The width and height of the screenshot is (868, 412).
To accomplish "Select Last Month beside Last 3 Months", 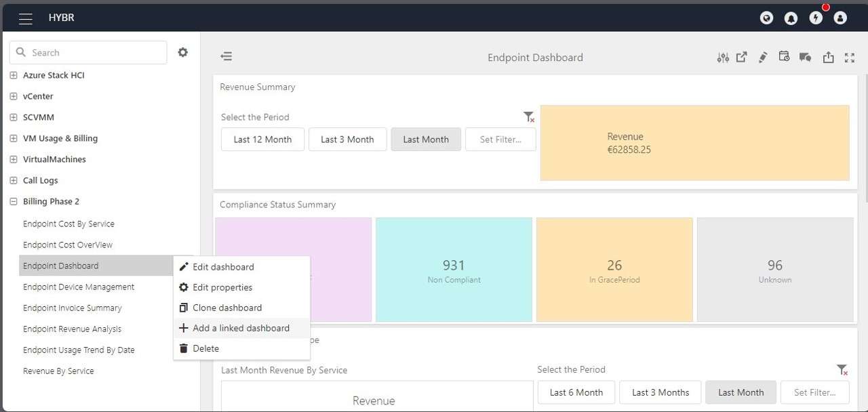I will (741, 392).
